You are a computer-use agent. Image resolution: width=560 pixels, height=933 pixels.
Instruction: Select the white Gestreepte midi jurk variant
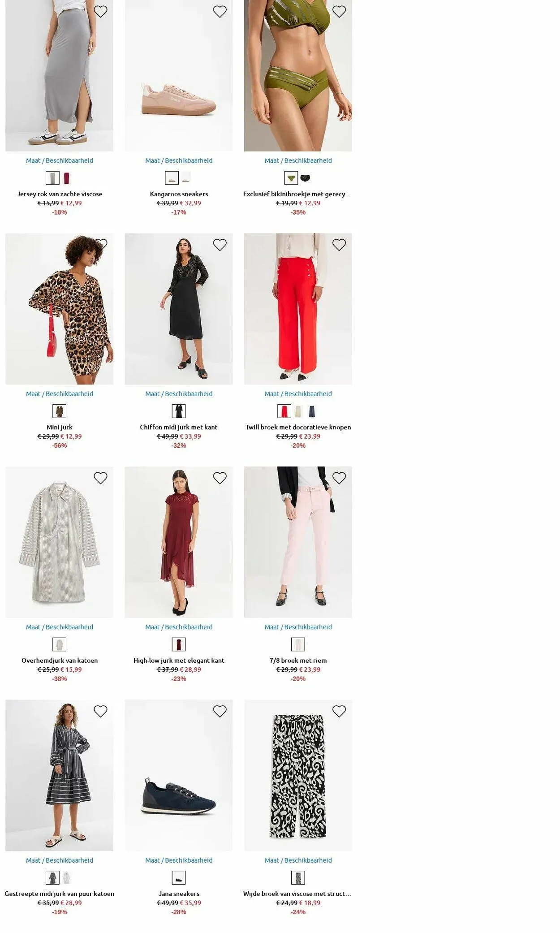67,877
